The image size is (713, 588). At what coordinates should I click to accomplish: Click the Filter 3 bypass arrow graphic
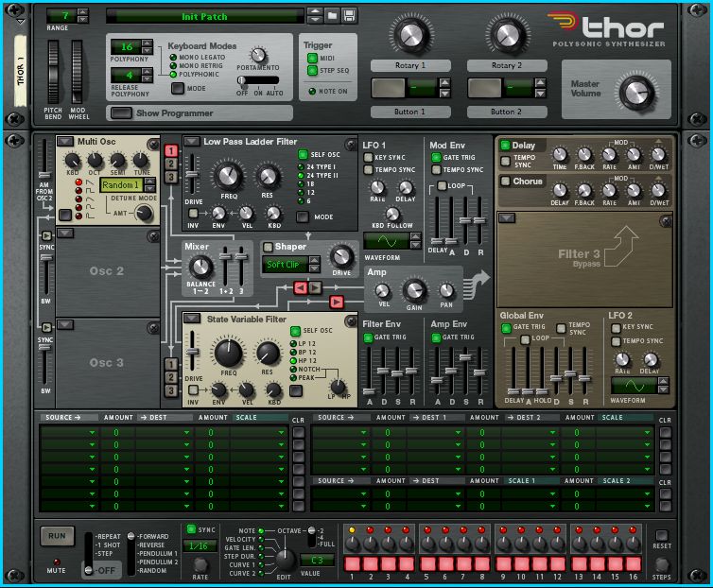(x=621, y=247)
